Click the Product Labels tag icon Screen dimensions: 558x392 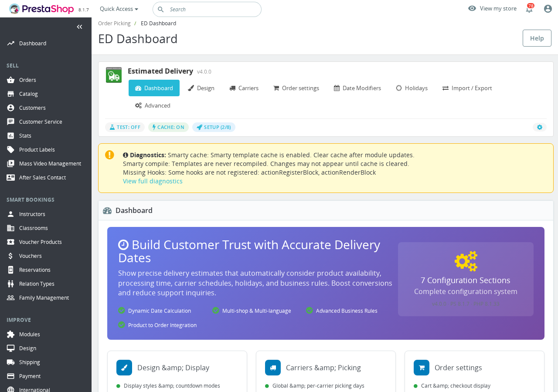point(11,150)
